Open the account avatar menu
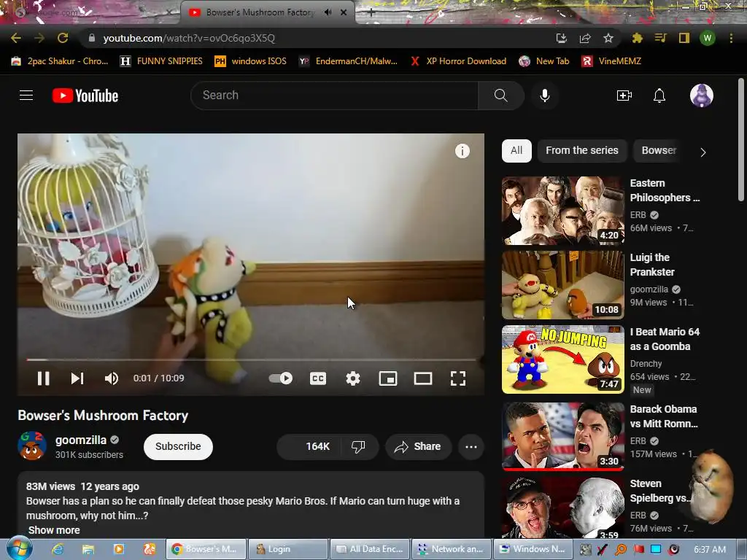The image size is (747, 560). [x=701, y=96]
